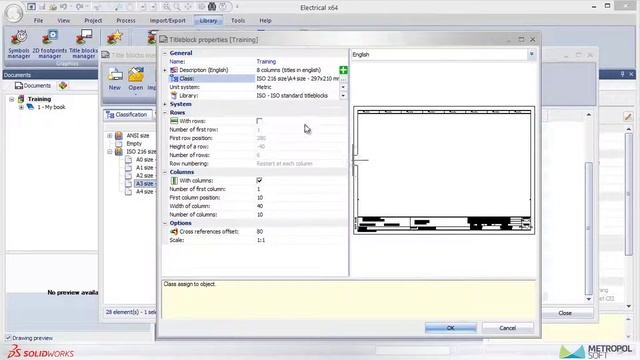Open the Symbols manager
This screenshot has width=640, height=360.
19,43
